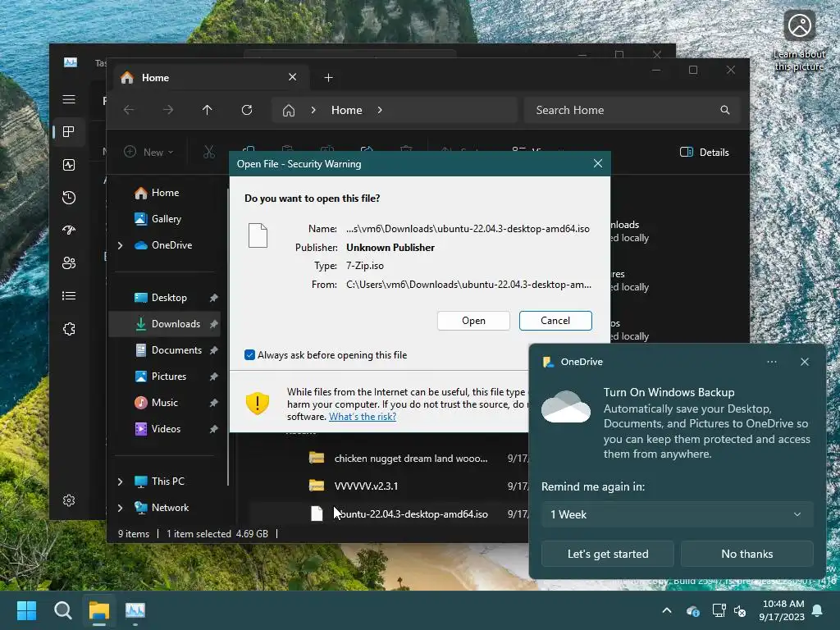
Task: Open OneDrive notification more options ellipsis
Action: tap(771, 362)
